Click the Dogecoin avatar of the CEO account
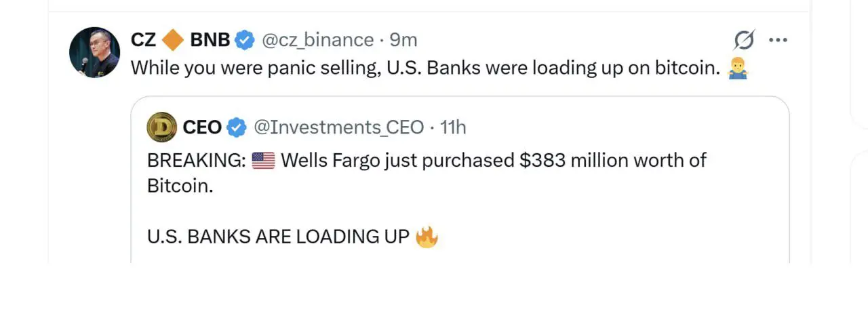Screen dimensions: 868x320 click(161, 127)
